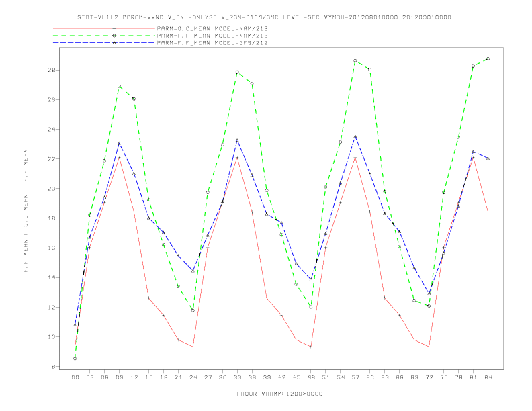The image size is (532, 411).
Task: Click green circle data point at hour 09
Action: (119, 87)
